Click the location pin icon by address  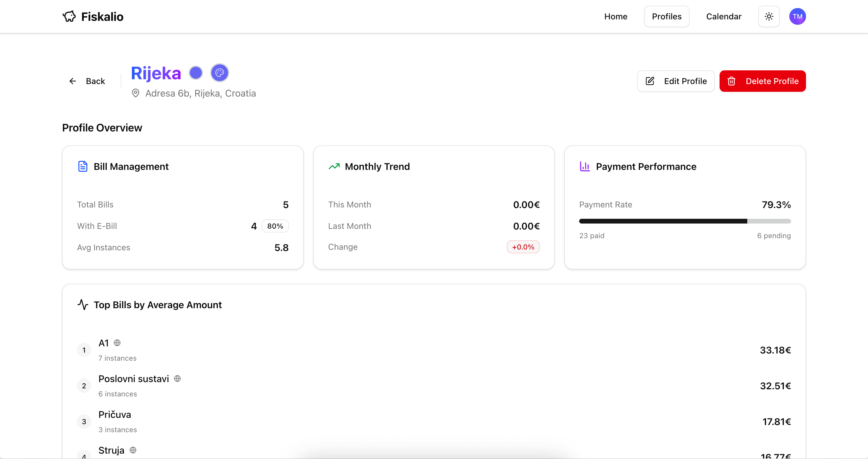pyautogui.click(x=135, y=93)
